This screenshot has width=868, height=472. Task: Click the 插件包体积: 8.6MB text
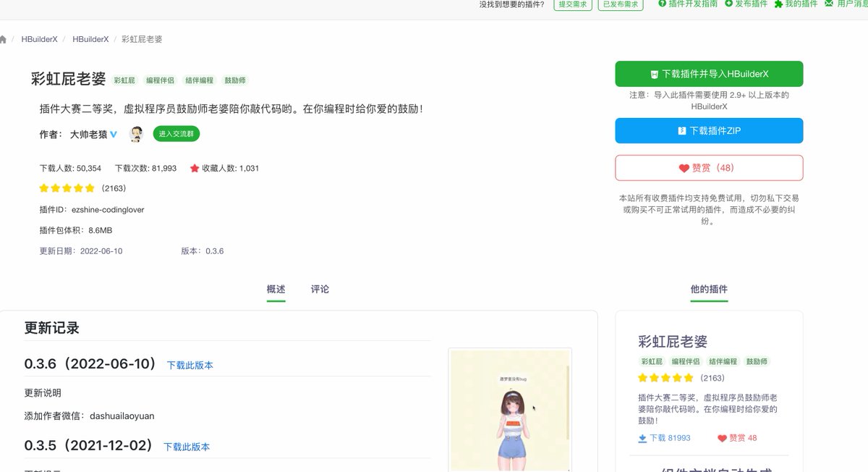[x=76, y=230]
